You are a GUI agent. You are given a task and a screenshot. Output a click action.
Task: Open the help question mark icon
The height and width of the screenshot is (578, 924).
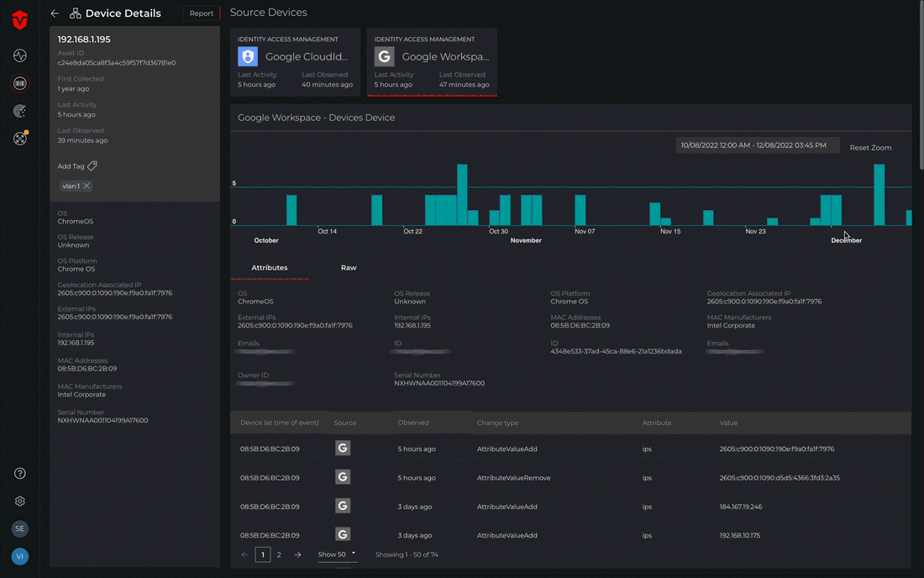click(x=20, y=473)
